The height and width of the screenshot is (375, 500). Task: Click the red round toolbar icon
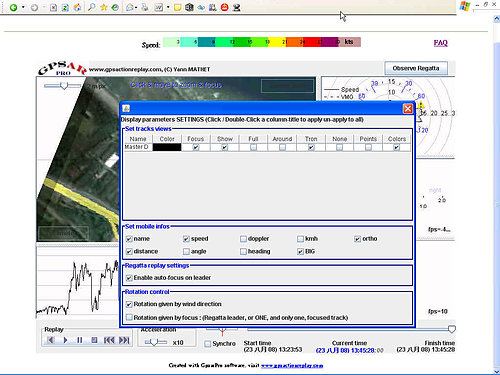click(x=224, y=7)
